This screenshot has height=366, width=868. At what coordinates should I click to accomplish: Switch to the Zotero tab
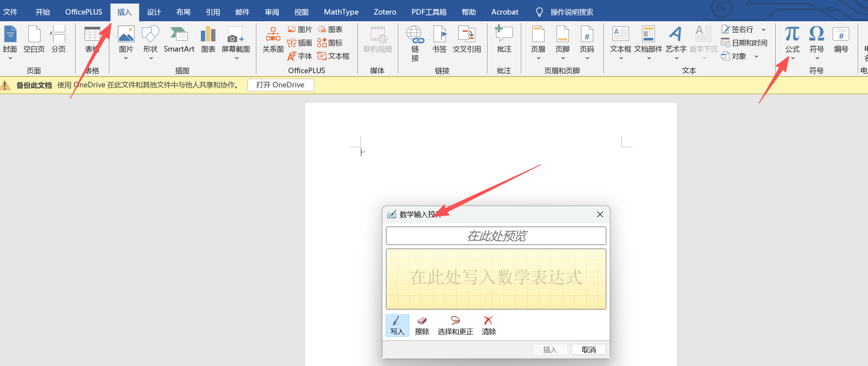(x=385, y=12)
